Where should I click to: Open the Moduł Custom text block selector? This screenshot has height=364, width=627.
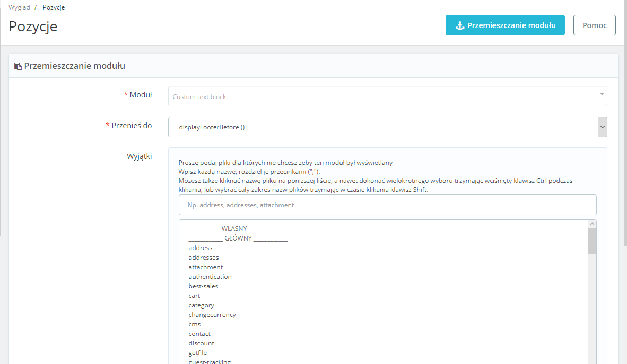387,96
